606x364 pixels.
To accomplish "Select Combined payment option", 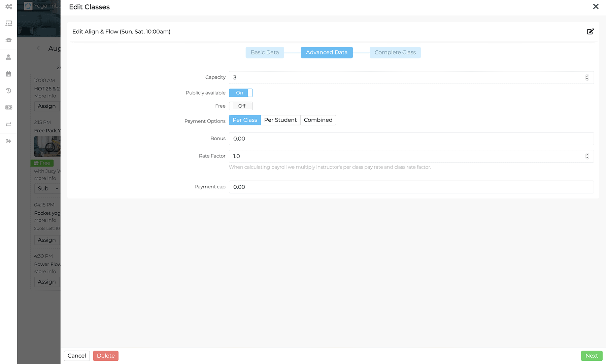I will tap(318, 120).
